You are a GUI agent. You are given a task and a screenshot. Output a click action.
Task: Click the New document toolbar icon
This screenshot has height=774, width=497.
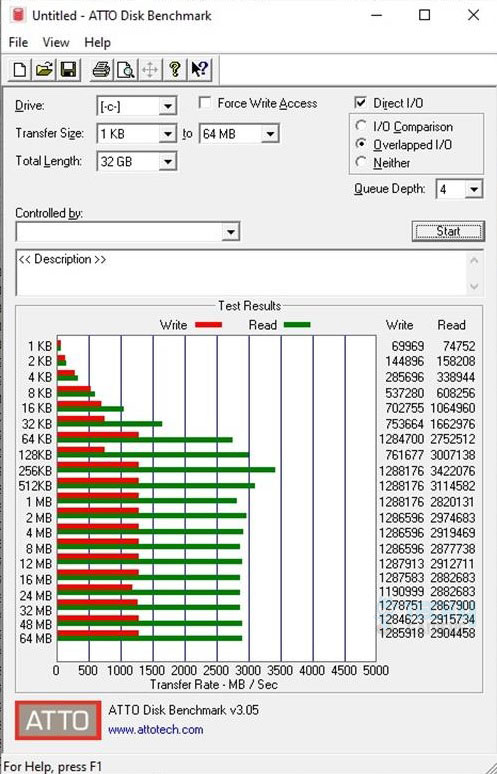tap(20, 70)
